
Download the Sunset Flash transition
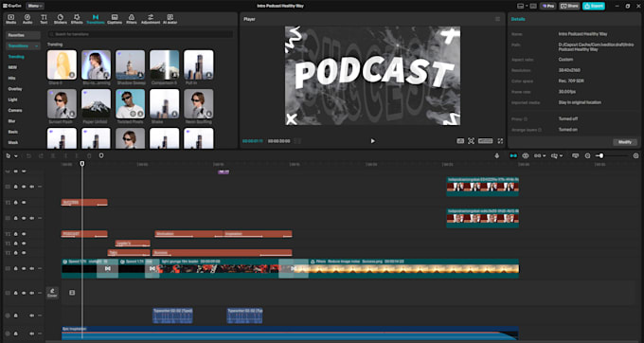coord(72,114)
